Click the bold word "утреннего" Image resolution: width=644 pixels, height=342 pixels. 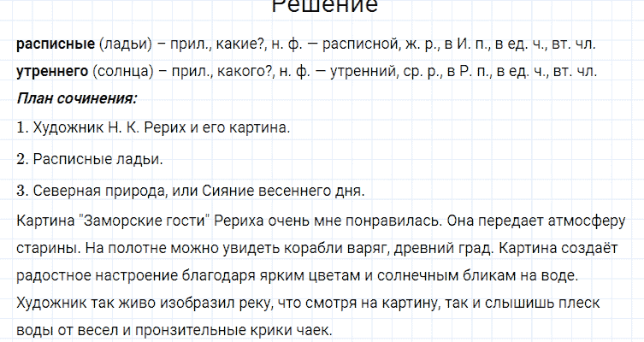52,70
